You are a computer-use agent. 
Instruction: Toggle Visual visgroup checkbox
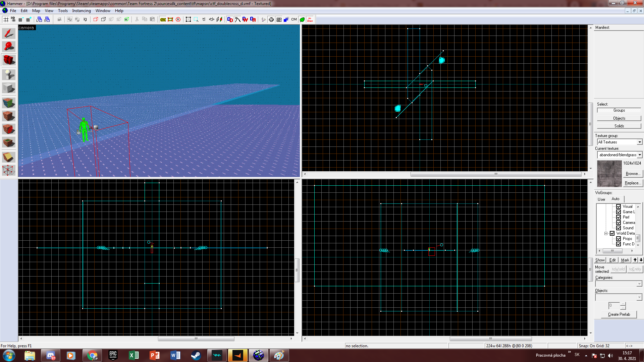tap(619, 206)
